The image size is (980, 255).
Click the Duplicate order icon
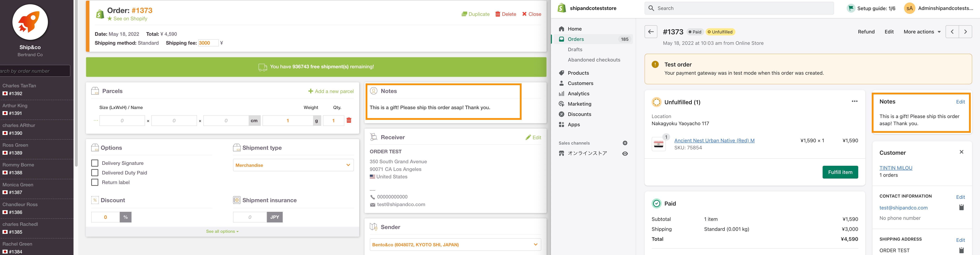[464, 14]
